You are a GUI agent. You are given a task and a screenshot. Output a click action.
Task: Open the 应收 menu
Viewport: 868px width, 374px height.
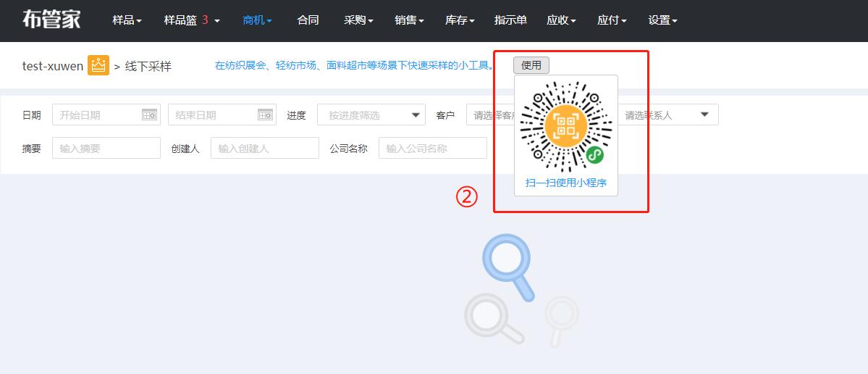[x=561, y=20]
